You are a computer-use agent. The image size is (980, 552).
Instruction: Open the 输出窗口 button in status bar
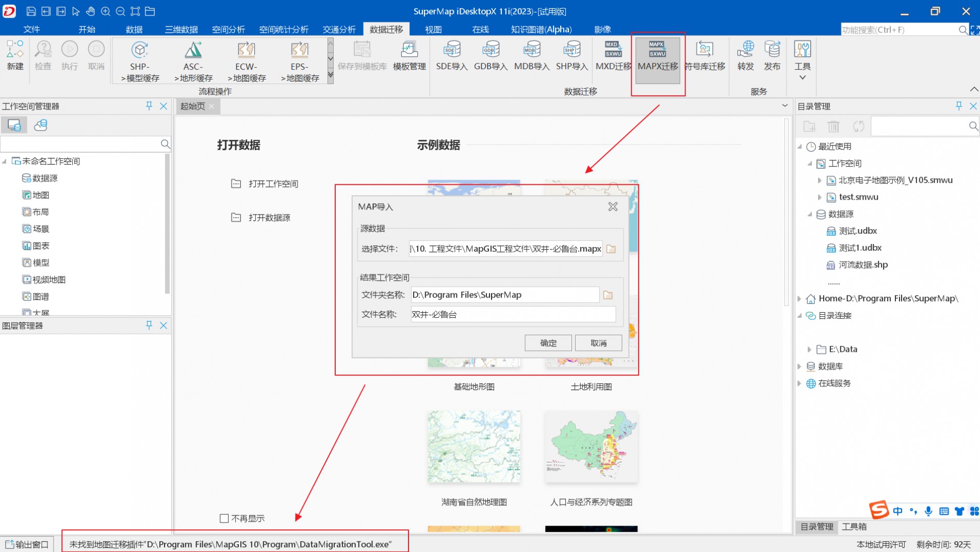coord(27,544)
